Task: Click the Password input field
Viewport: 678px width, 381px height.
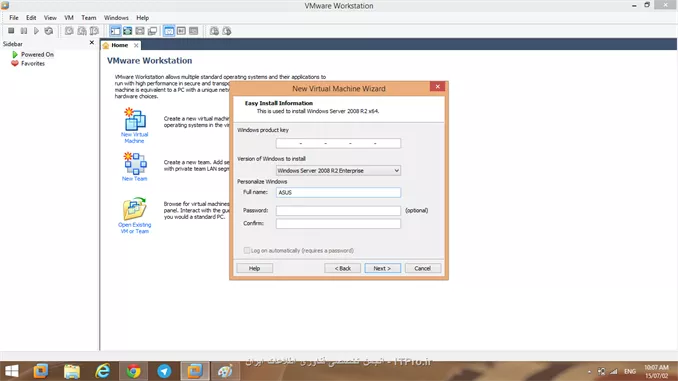Action: 338,211
